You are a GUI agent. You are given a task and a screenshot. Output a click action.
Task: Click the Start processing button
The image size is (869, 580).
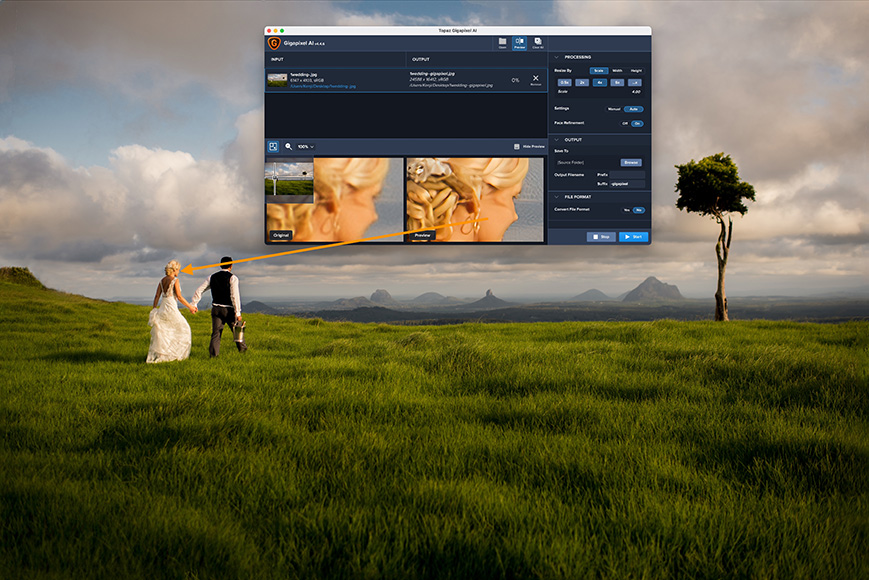[633, 237]
